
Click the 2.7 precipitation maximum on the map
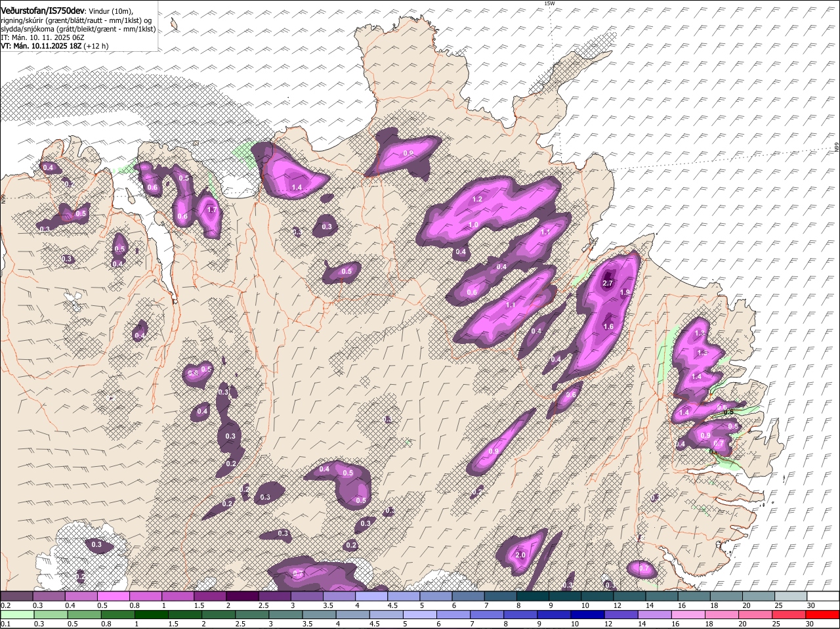point(608,284)
